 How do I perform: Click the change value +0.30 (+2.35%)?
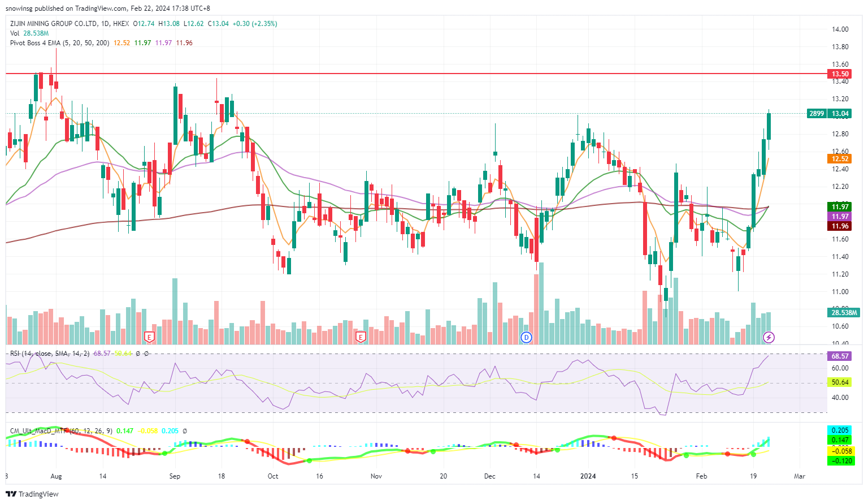tap(255, 24)
